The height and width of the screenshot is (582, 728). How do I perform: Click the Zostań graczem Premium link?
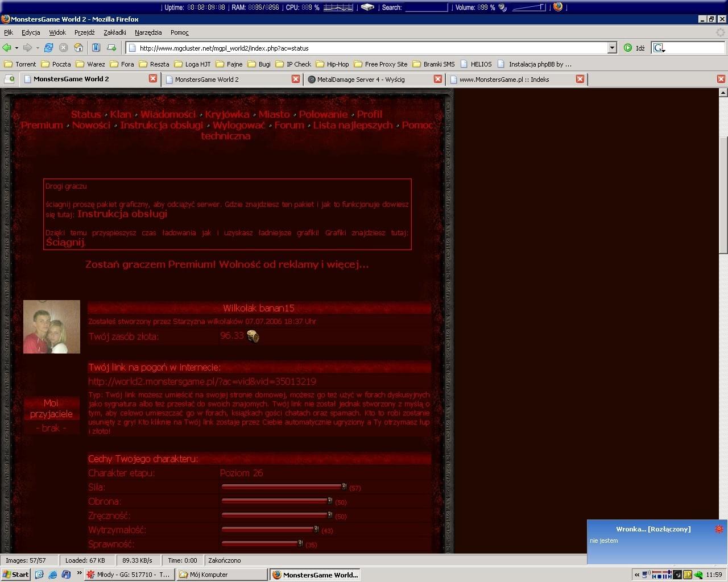click(227, 264)
